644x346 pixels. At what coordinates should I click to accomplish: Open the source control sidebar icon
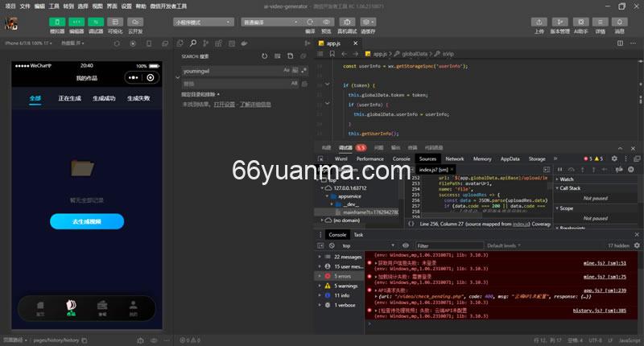coord(206,43)
